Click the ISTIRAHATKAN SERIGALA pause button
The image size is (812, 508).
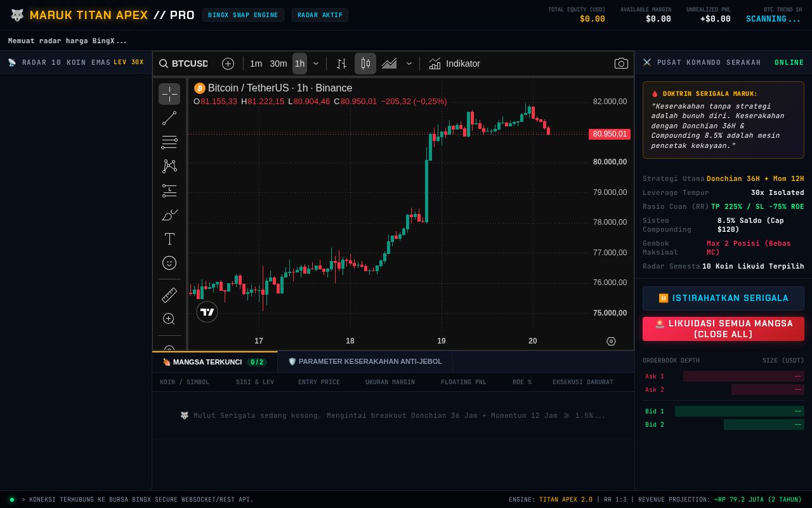723,298
